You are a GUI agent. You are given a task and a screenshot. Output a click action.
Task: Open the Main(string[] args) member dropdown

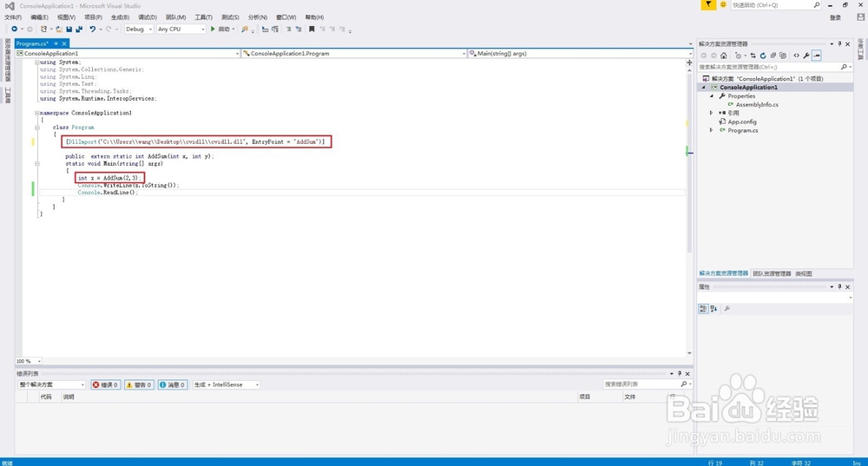580,54
